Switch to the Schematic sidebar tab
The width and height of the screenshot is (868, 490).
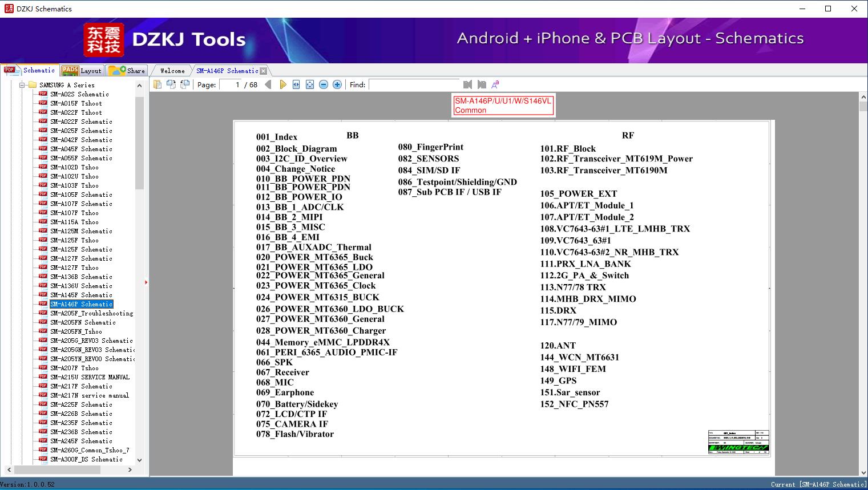30,70
